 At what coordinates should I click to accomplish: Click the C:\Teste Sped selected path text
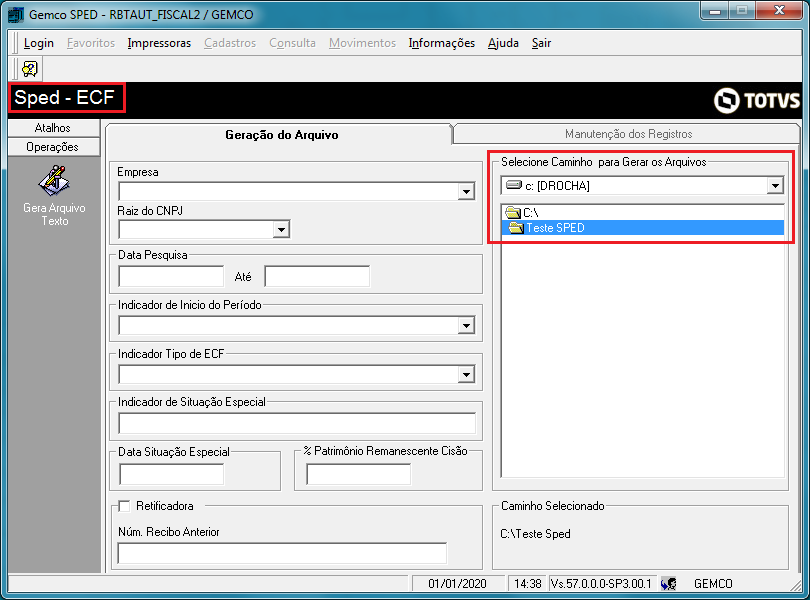535,534
